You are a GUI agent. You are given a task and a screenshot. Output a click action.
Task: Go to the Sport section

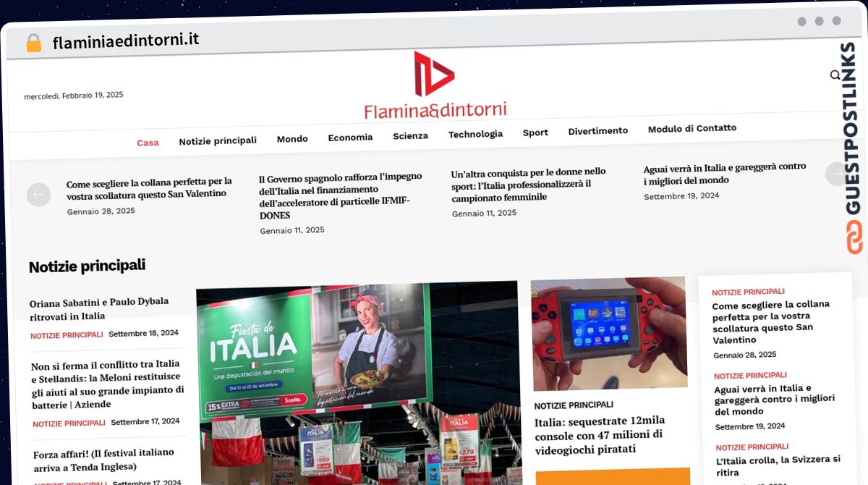[x=535, y=132]
